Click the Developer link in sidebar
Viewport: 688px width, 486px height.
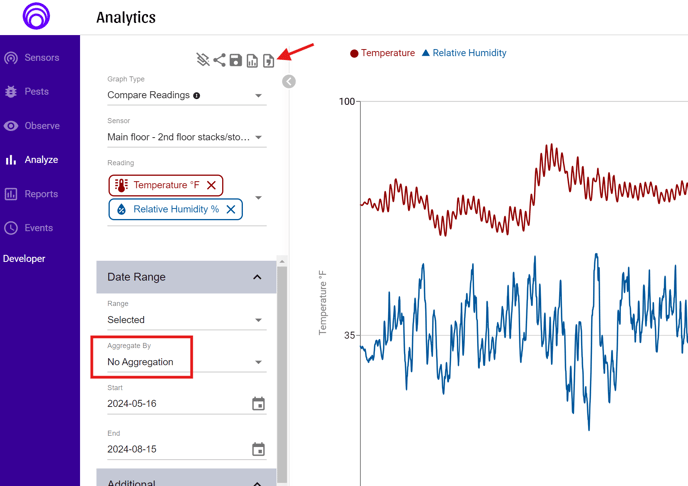(x=24, y=259)
